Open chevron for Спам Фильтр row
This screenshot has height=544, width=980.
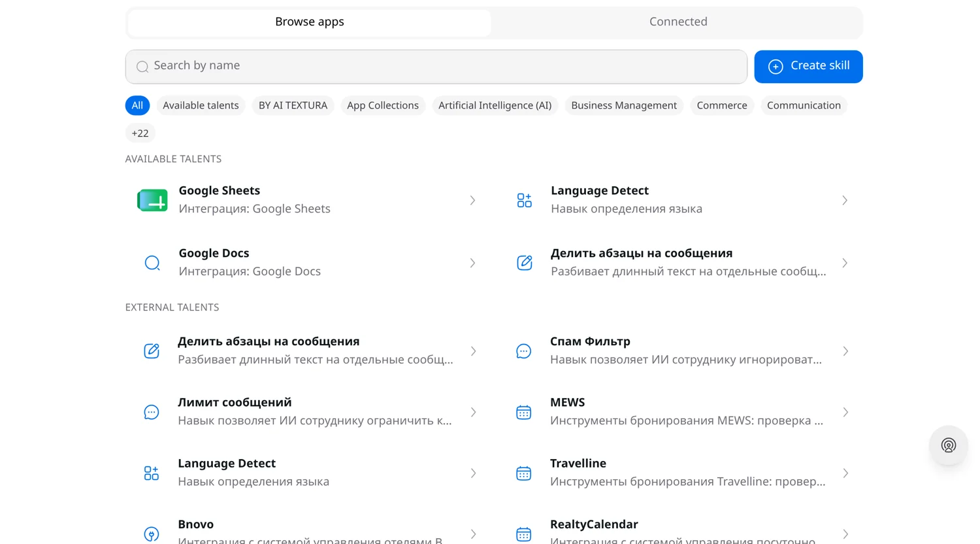[x=845, y=351]
